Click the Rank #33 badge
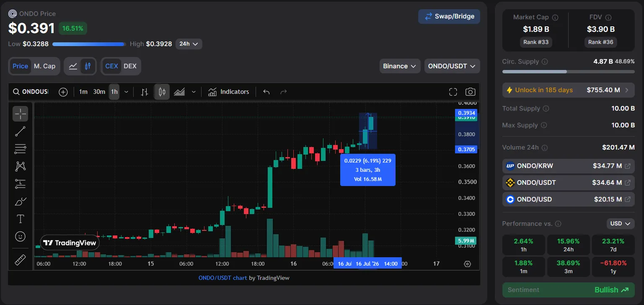Viewport: 644px width, 305px height. (536, 42)
